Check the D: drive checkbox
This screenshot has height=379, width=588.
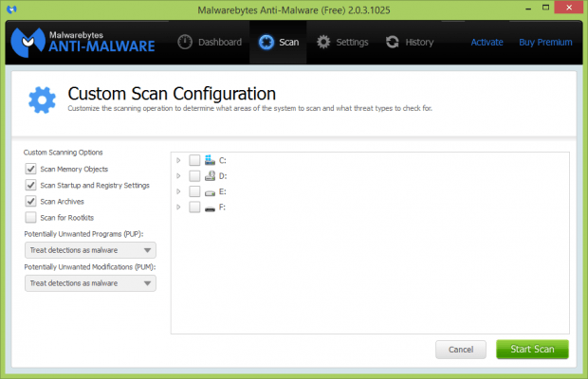(194, 176)
